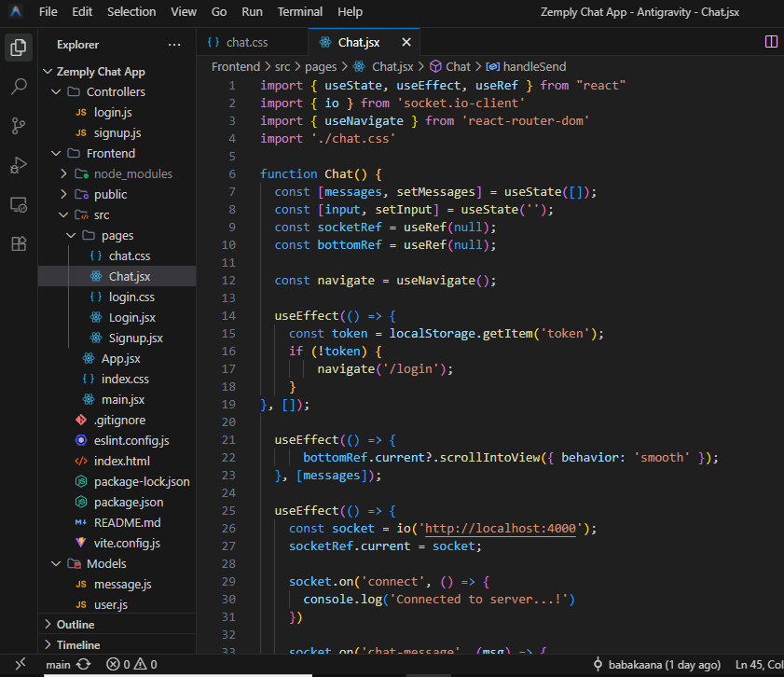Split the editor to the right

click(771, 42)
